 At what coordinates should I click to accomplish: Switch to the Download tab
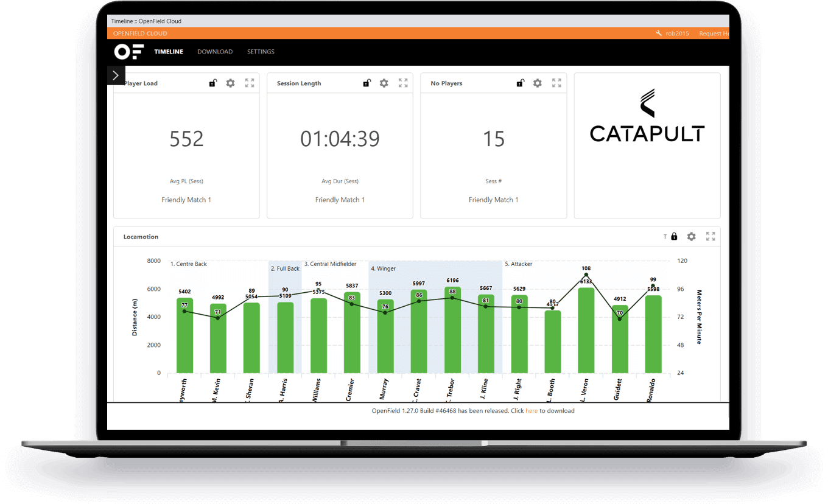coord(215,52)
